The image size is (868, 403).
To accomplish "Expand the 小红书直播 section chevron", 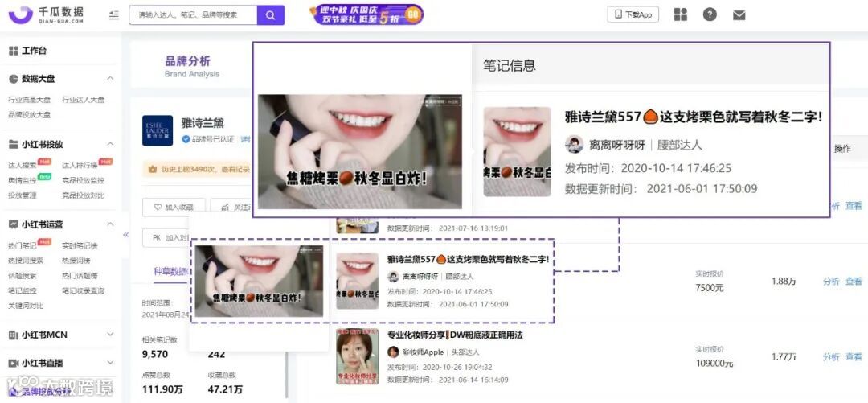I will (110, 363).
